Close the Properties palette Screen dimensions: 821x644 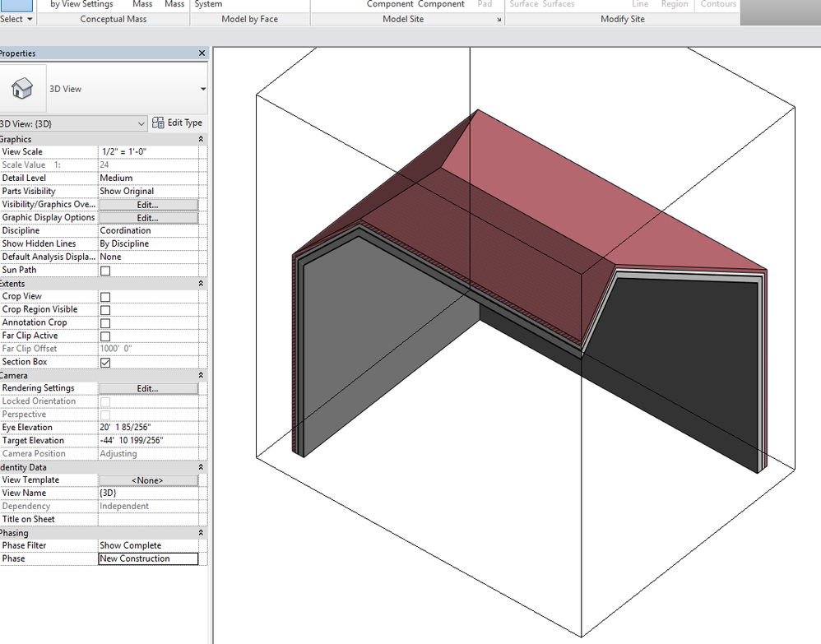(202, 53)
